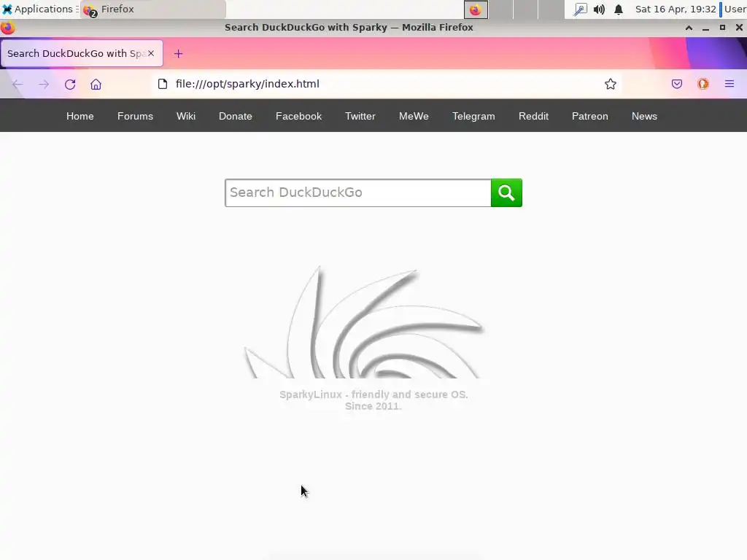Open the Forums link
The width and height of the screenshot is (747, 560).
point(135,116)
